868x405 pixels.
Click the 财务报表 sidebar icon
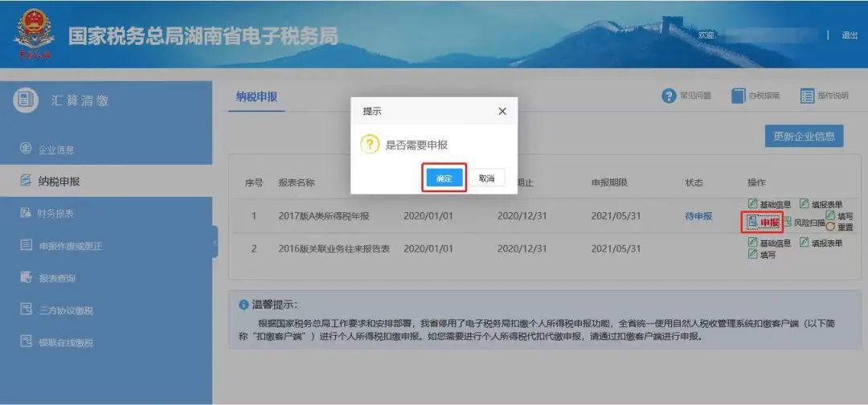pyautogui.click(x=26, y=212)
